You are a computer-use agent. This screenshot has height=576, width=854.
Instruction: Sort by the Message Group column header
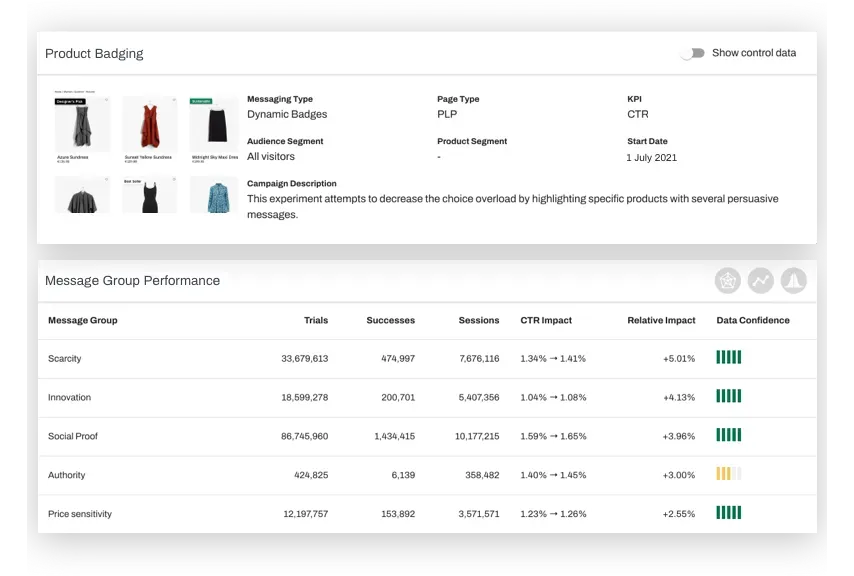coord(83,320)
